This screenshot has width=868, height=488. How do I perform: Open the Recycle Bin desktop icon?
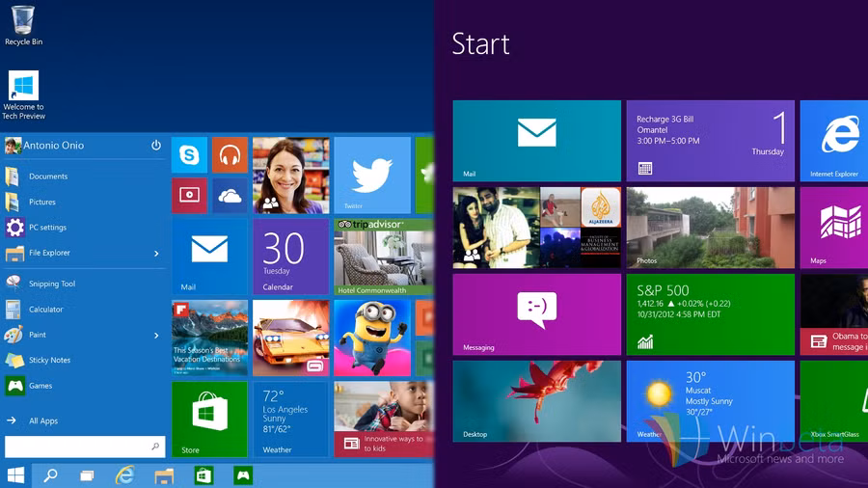click(x=23, y=25)
